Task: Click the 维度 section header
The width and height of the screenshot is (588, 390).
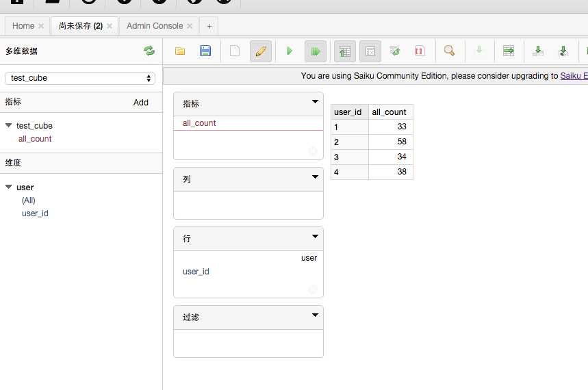Action: [x=81, y=163]
